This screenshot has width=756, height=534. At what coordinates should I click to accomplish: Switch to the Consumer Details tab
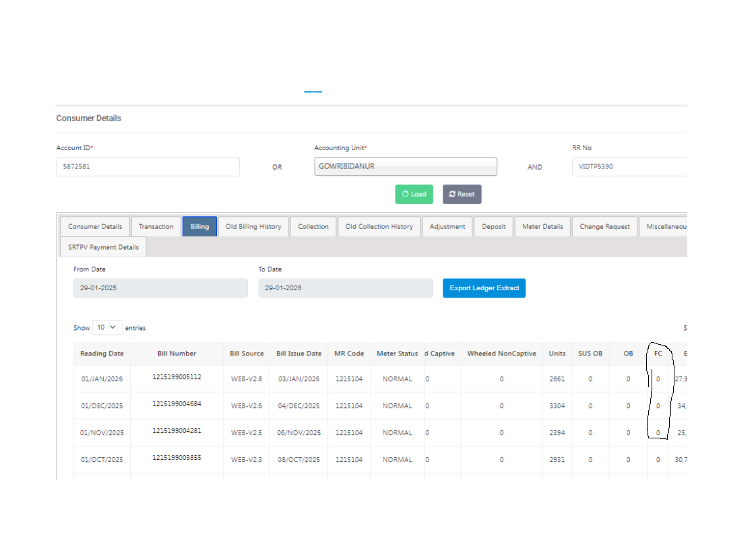click(95, 226)
